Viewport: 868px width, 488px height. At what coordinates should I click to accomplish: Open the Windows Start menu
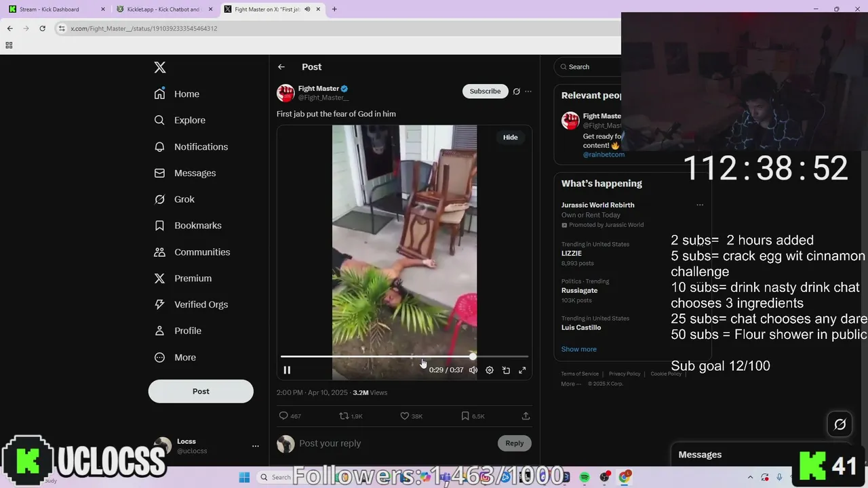click(244, 477)
